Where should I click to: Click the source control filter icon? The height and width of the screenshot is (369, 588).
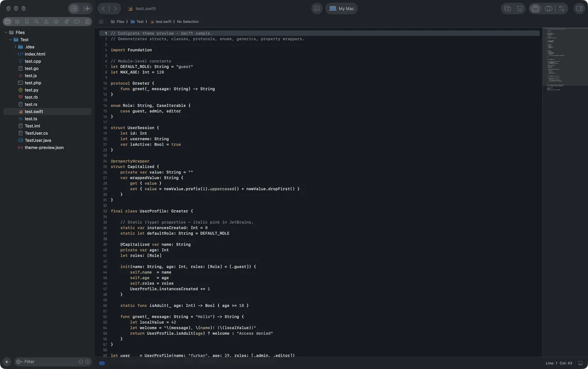(88, 362)
